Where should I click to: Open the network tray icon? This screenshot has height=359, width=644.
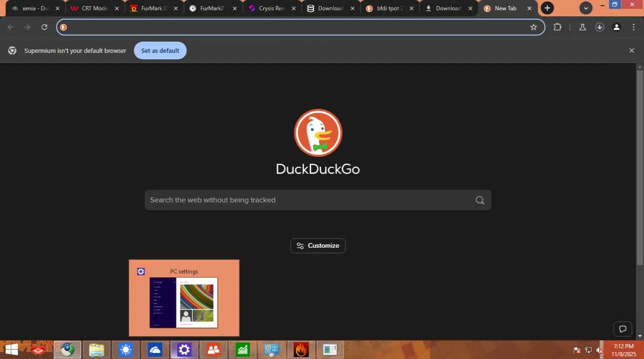(x=588, y=350)
